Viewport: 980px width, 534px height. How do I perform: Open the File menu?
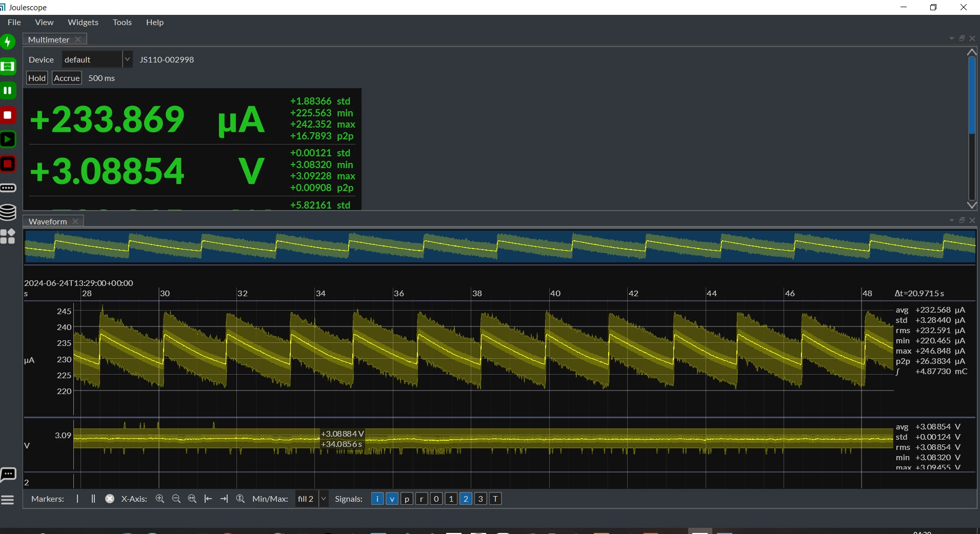tap(14, 22)
